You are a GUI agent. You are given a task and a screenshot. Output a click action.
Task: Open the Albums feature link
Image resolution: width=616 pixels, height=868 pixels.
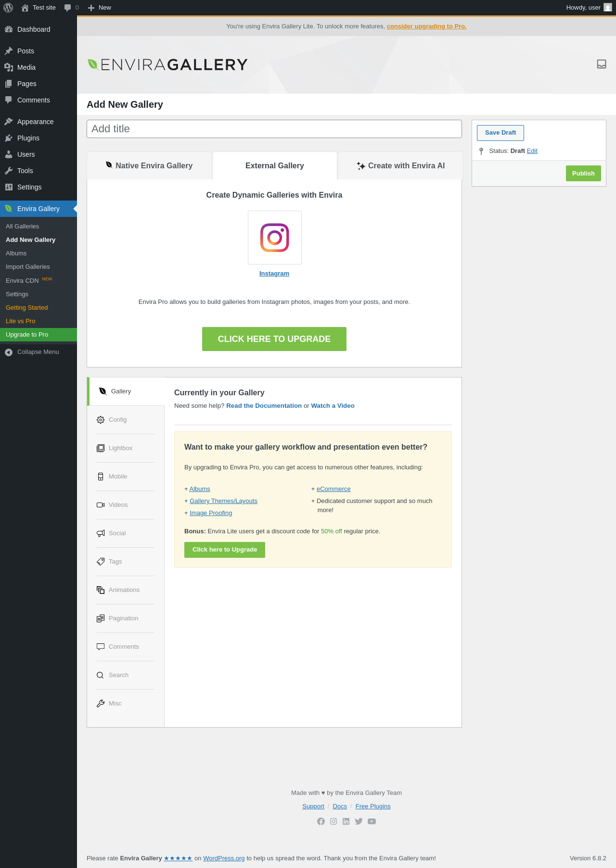coord(200,489)
